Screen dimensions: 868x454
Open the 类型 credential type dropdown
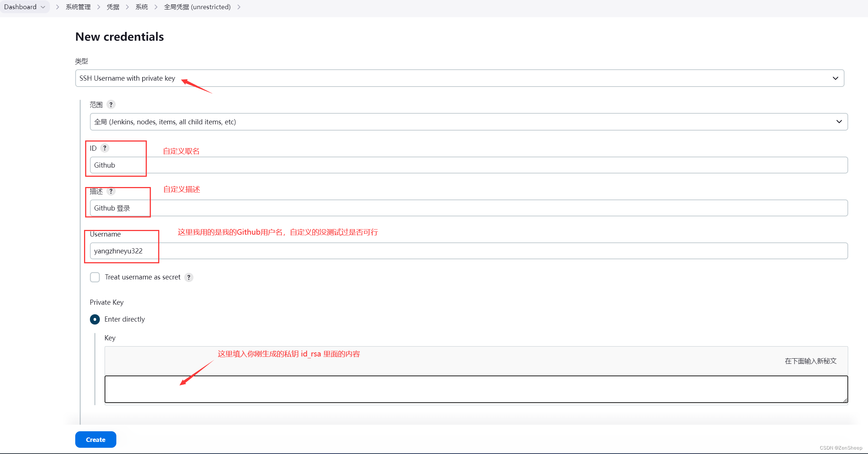click(460, 78)
